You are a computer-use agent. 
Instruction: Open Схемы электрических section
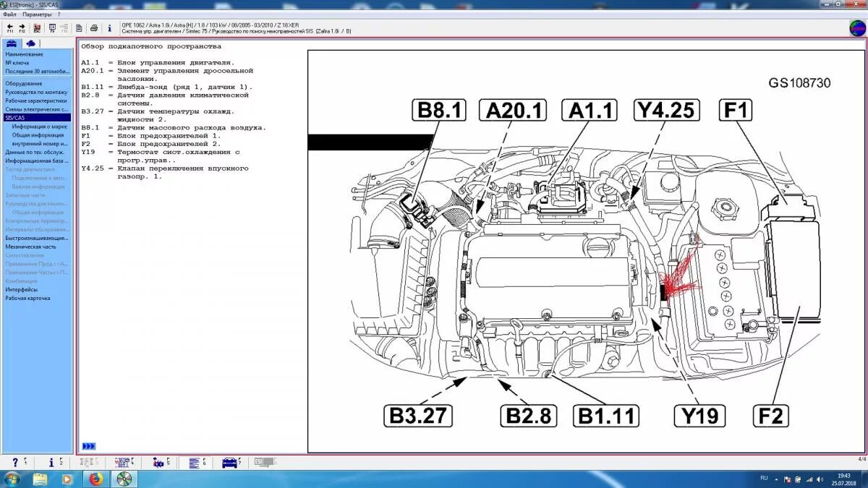37,109
